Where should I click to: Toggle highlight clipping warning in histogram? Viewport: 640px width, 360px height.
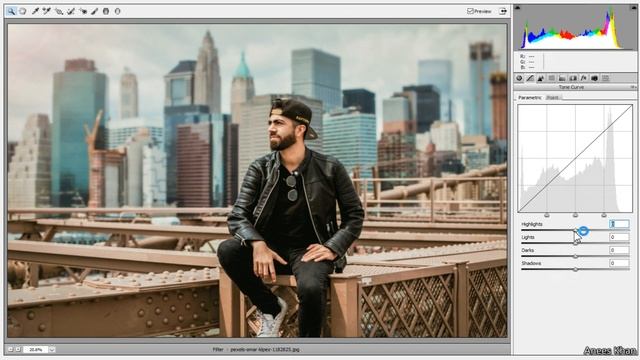(634, 8)
